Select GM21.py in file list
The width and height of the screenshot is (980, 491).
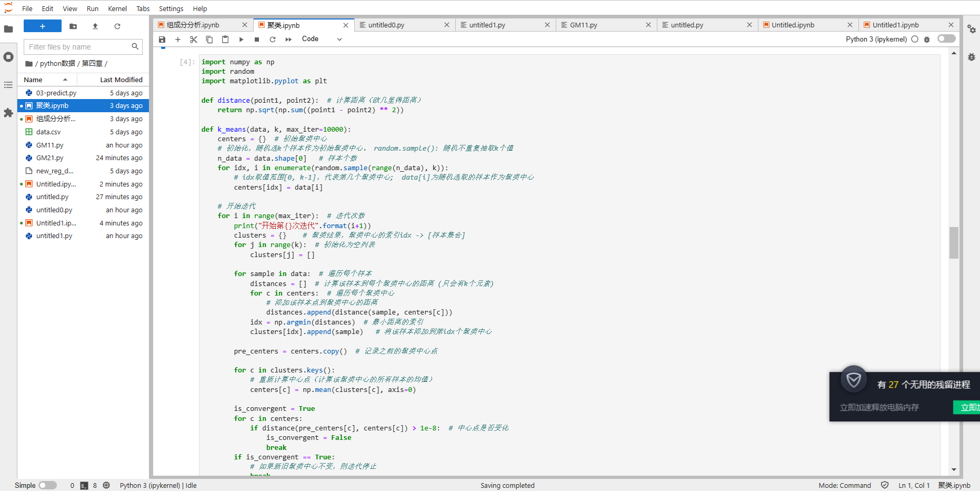tap(84, 158)
